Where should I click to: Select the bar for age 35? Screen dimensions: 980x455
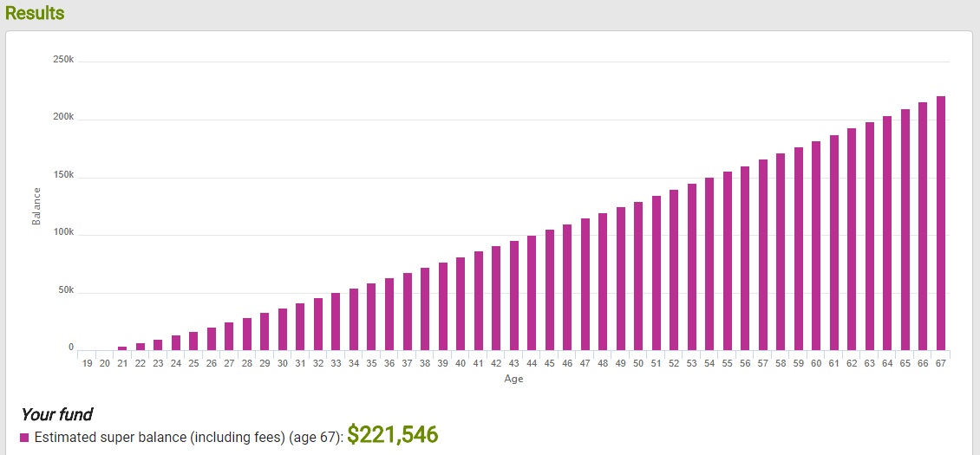tap(371, 316)
